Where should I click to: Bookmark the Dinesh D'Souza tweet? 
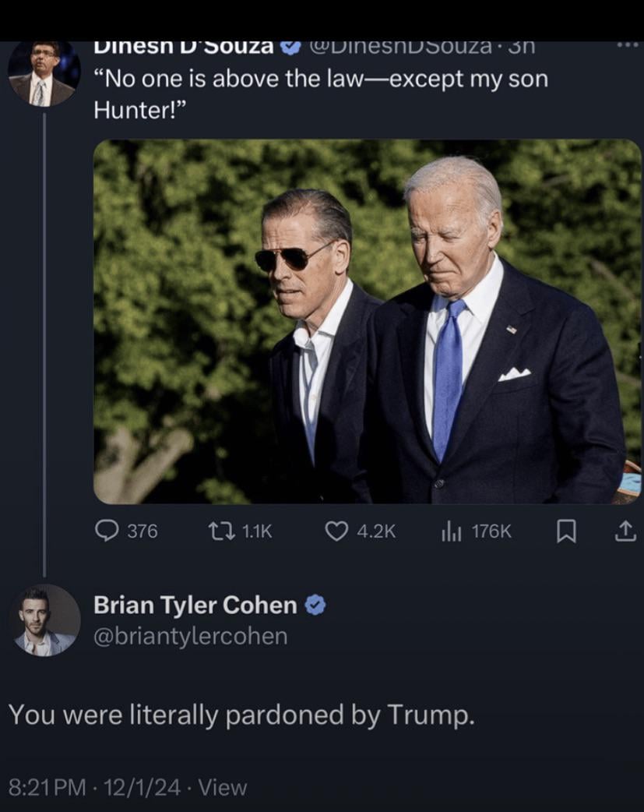click(566, 531)
